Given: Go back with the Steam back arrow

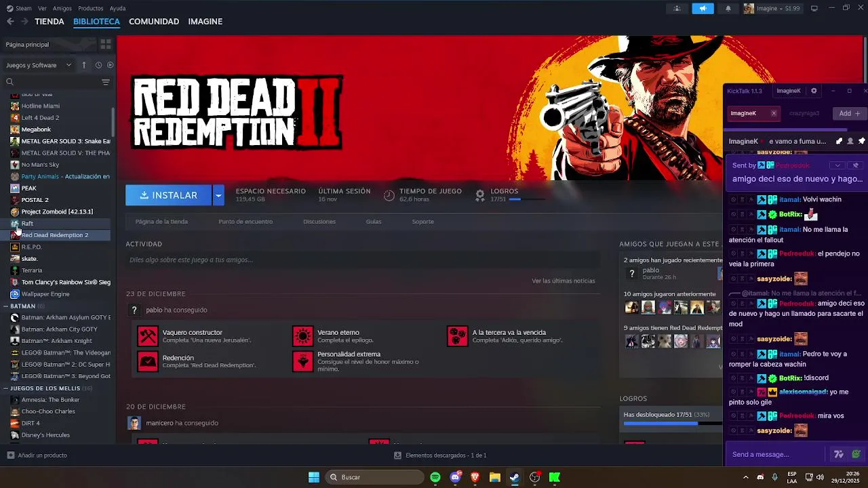Looking at the screenshot, I should [x=10, y=22].
